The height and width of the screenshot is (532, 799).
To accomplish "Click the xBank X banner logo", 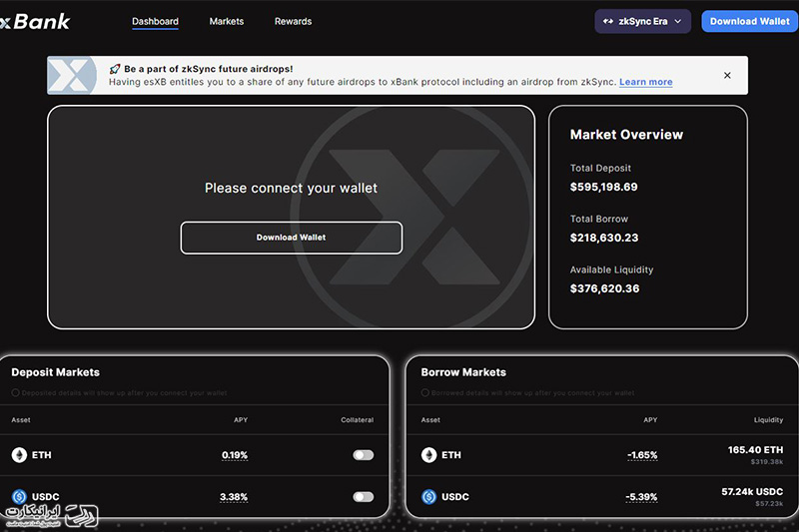I will click(x=72, y=75).
